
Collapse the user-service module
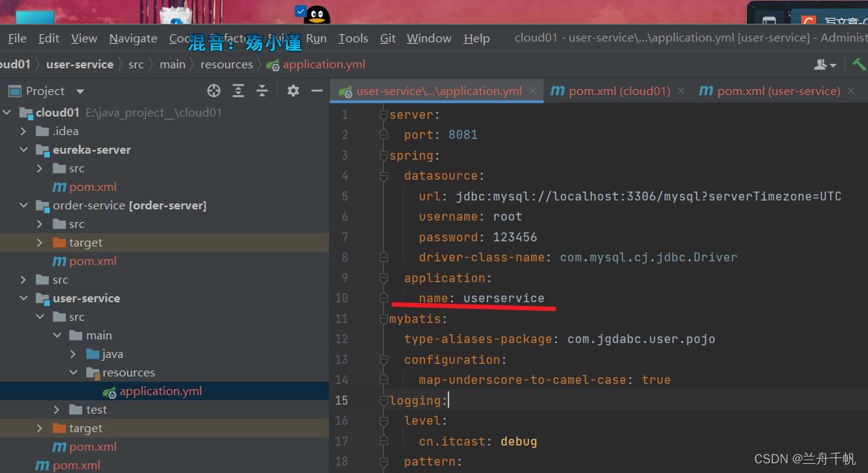click(23, 298)
